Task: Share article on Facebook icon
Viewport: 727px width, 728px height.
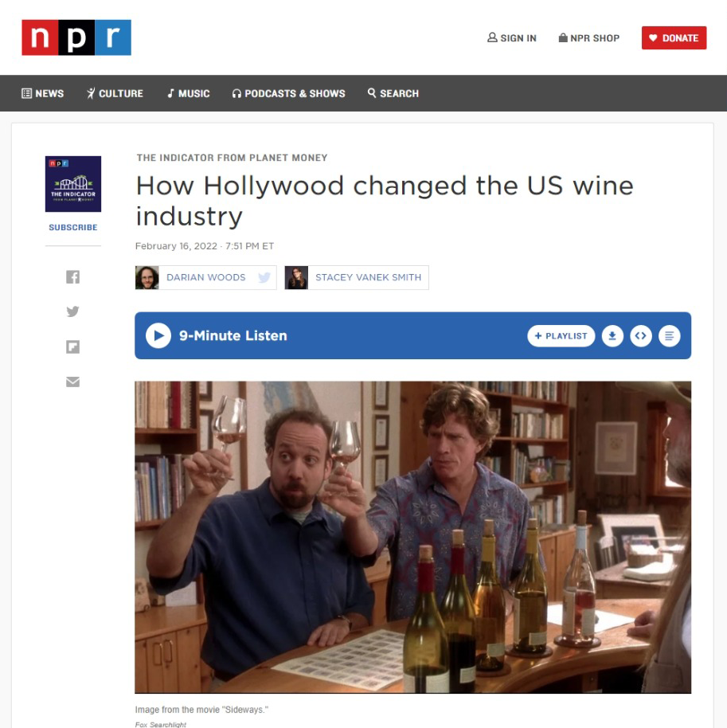Action: pos(73,277)
